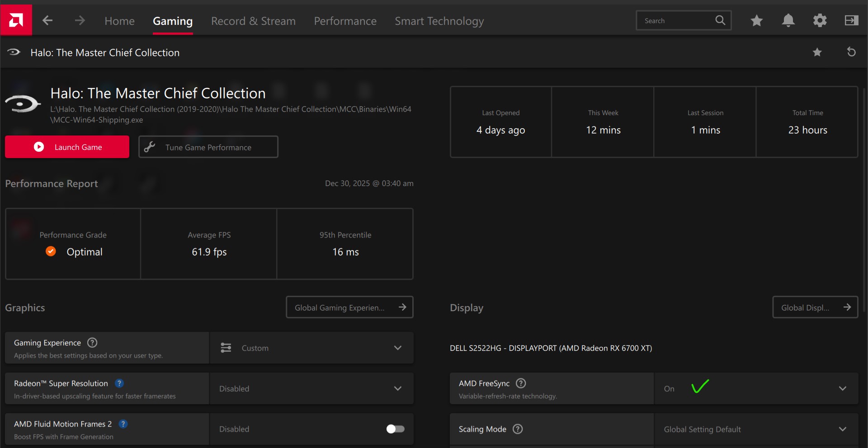Click the DELL S2522HG display name
Image resolution: width=868 pixels, height=448 pixels.
point(551,348)
